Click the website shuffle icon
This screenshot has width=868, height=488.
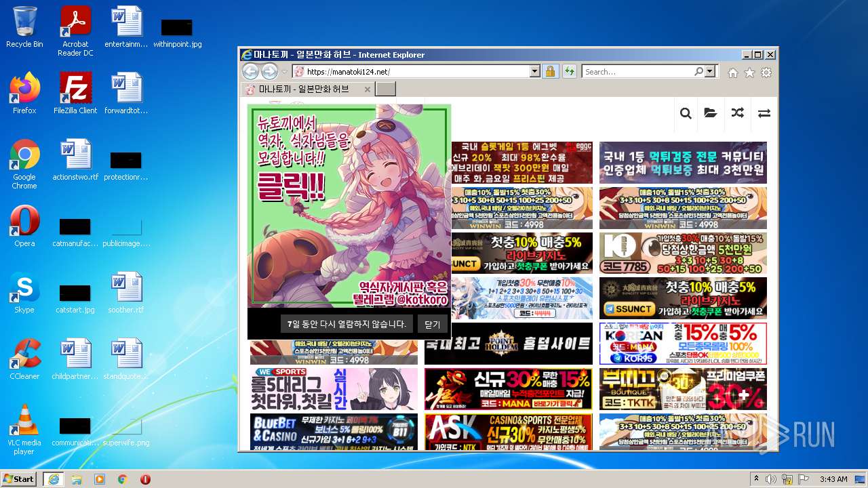pos(737,113)
